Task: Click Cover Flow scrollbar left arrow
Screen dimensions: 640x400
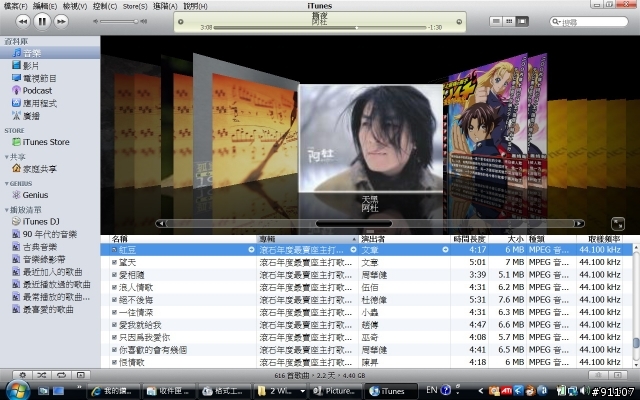Action: pyautogui.click(x=161, y=223)
